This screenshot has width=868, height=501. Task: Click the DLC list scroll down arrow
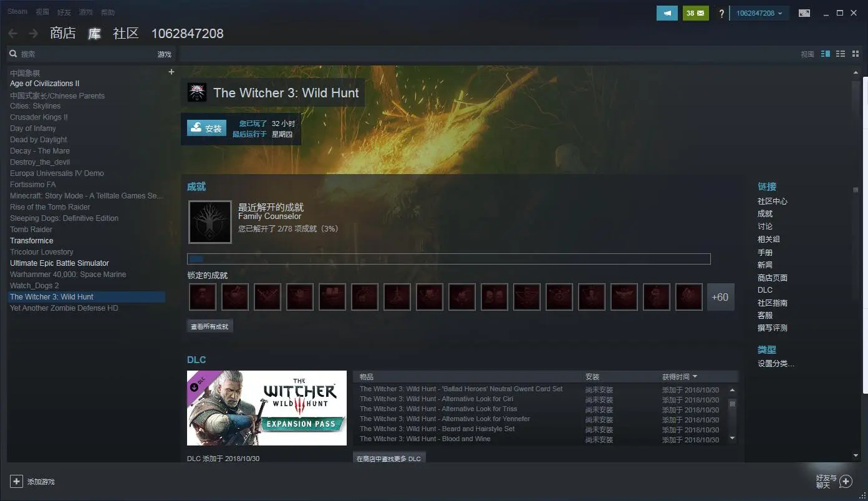click(733, 439)
